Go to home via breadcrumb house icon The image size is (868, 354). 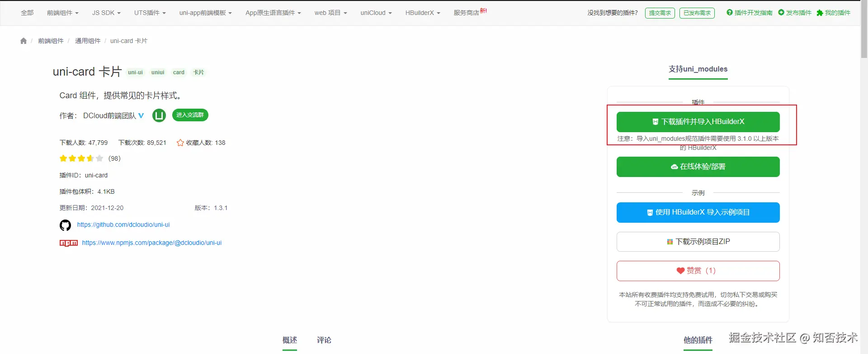click(x=24, y=41)
